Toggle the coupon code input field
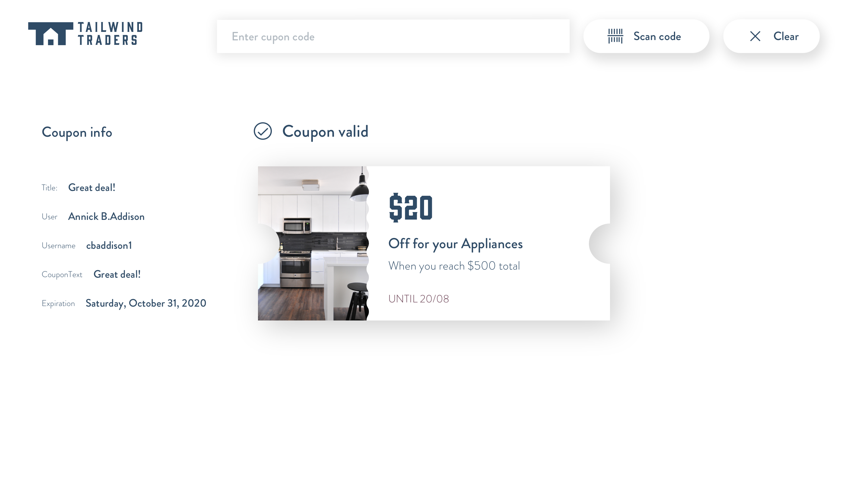The image size is (868, 500). [x=393, y=36]
